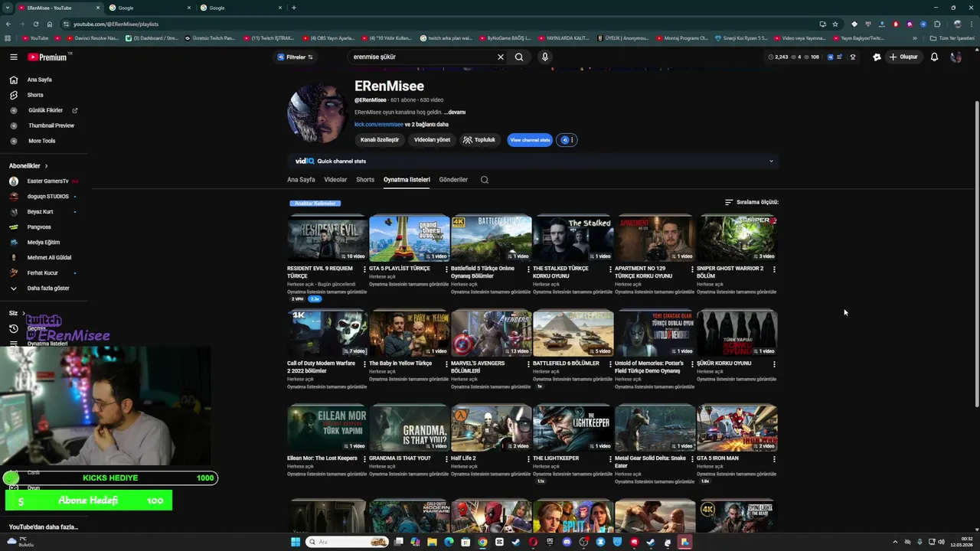Submit search with the magnifier button
980x551 pixels.
(x=519, y=57)
